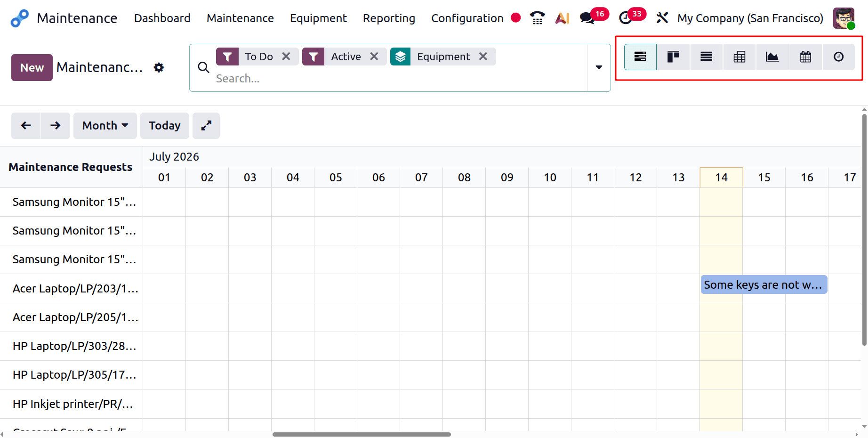Switch to Activity view
The height and width of the screenshot is (438, 868).
point(839,57)
